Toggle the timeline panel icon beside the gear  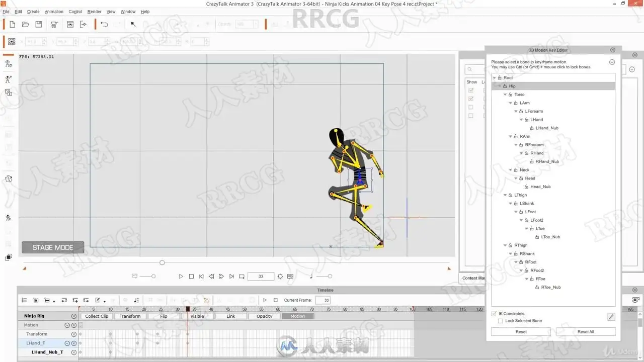290,277
